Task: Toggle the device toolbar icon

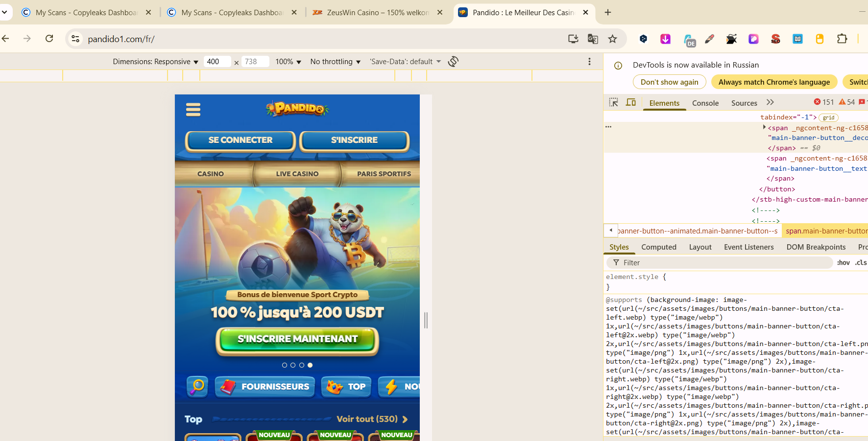Action: pyautogui.click(x=631, y=102)
